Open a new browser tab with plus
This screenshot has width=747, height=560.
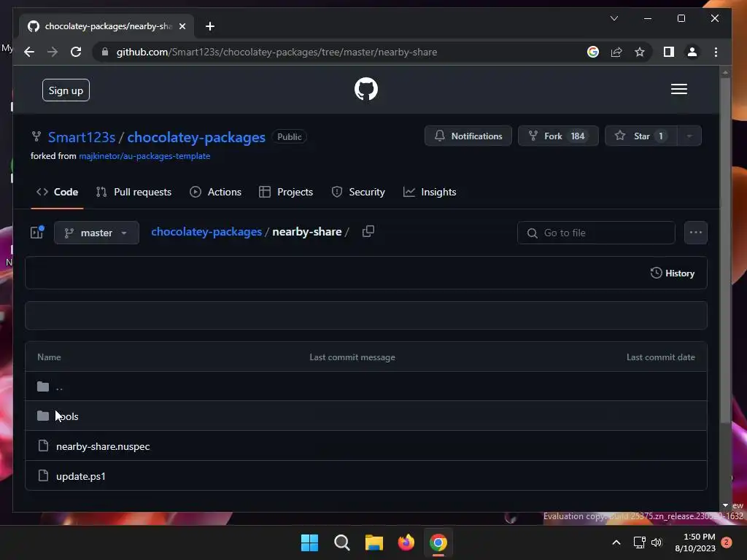pos(210,26)
